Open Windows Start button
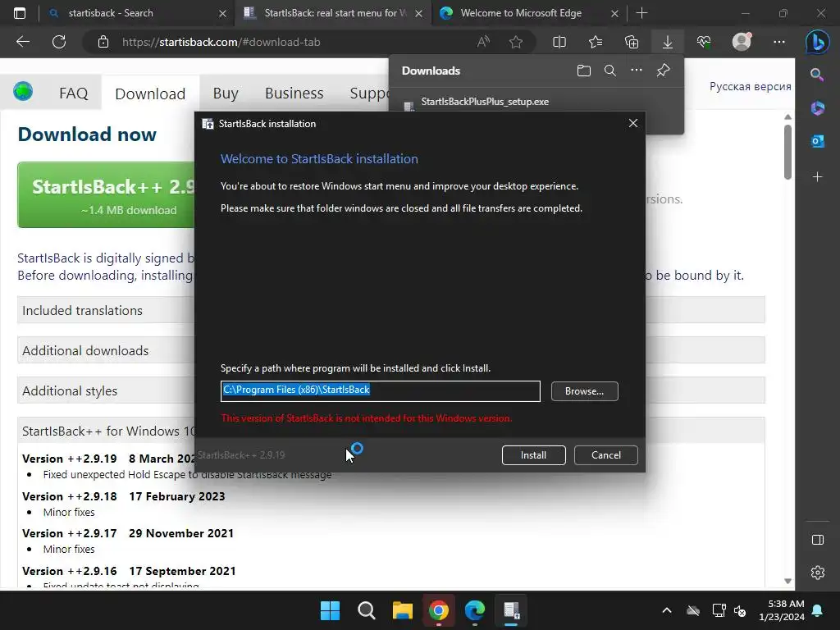This screenshot has height=630, width=840. pyautogui.click(x=330, y=610)
